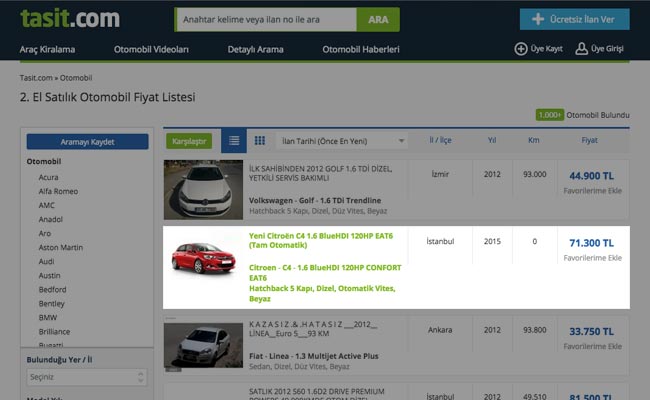Viewport: 650px width, 400px height.
Task: Click Otomobil category heading in sidebar
Action: pos(44,162)
